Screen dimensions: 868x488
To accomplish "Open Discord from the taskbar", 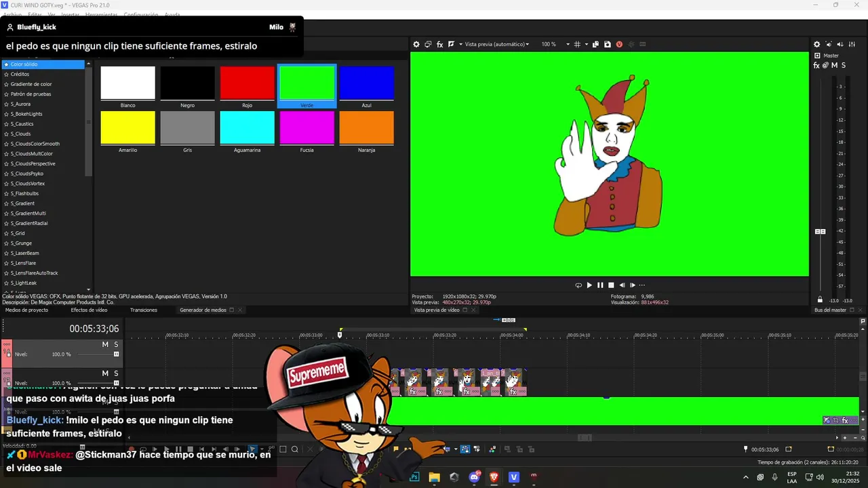I will 474,477.
